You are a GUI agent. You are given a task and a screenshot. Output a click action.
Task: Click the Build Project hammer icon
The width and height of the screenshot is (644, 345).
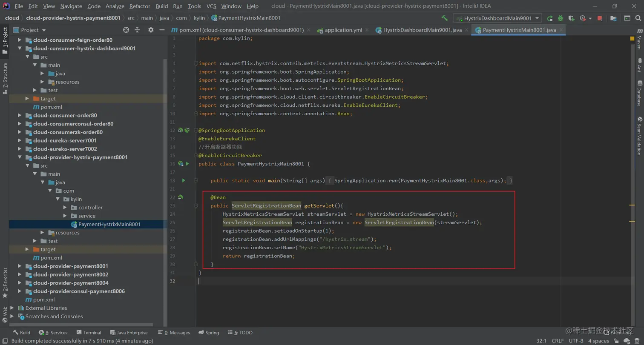click(444, 18)
